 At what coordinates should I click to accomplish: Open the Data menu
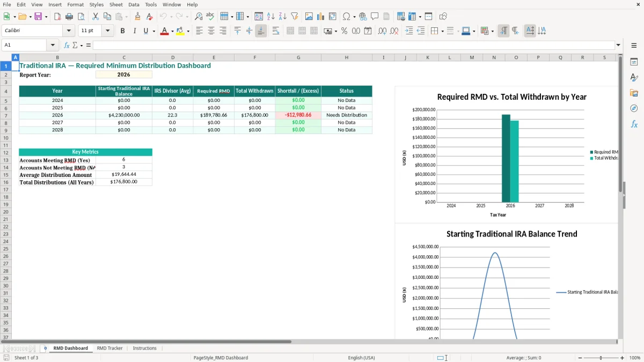pos(134,4)
